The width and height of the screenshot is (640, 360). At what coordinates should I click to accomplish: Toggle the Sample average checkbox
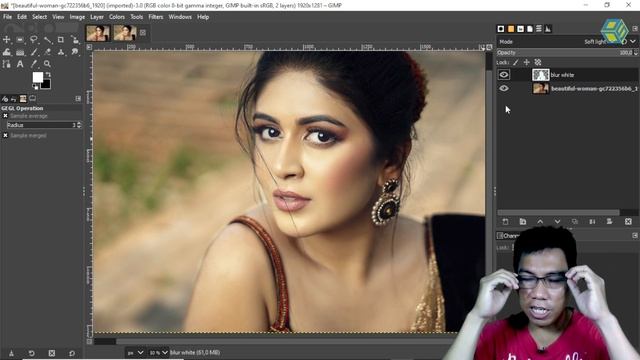pyautogui.click(x=5, y=116)
